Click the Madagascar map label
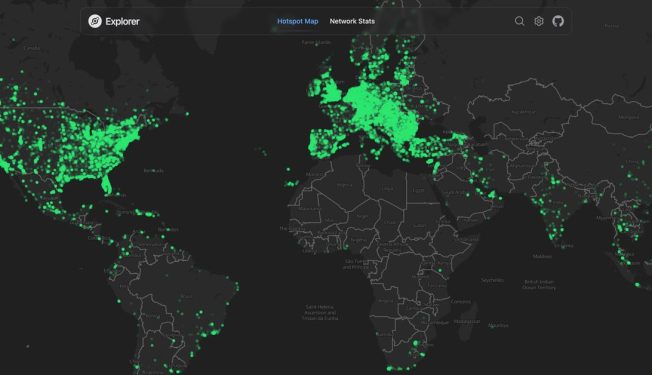652x375 pixels. (x=467, y=321)
